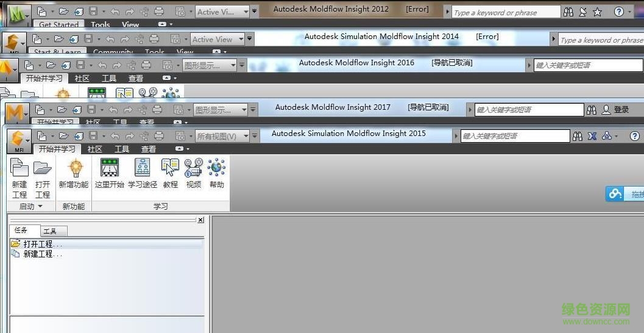Click the 这里开始 start here icon
644x333 pixels.
pos(109,167)
